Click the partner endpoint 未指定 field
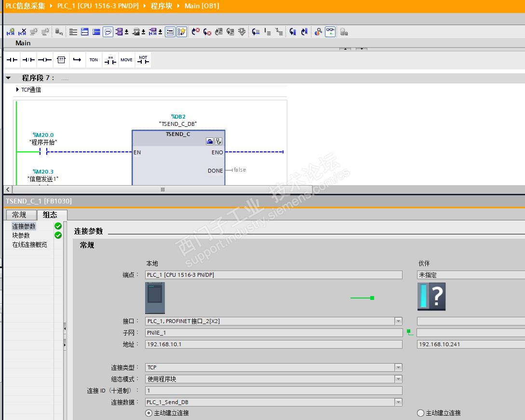525x420 pixels. point(471,275)
